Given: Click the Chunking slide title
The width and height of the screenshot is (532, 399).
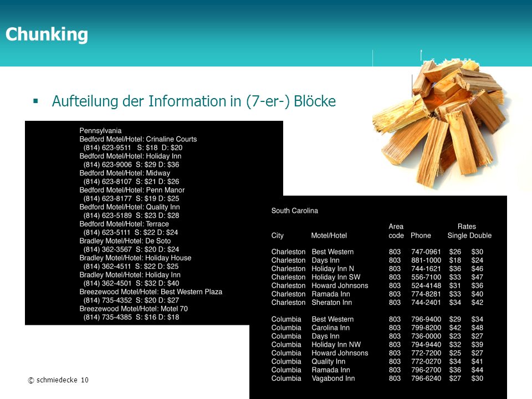Looking at the screenshot, I should 47,34.
